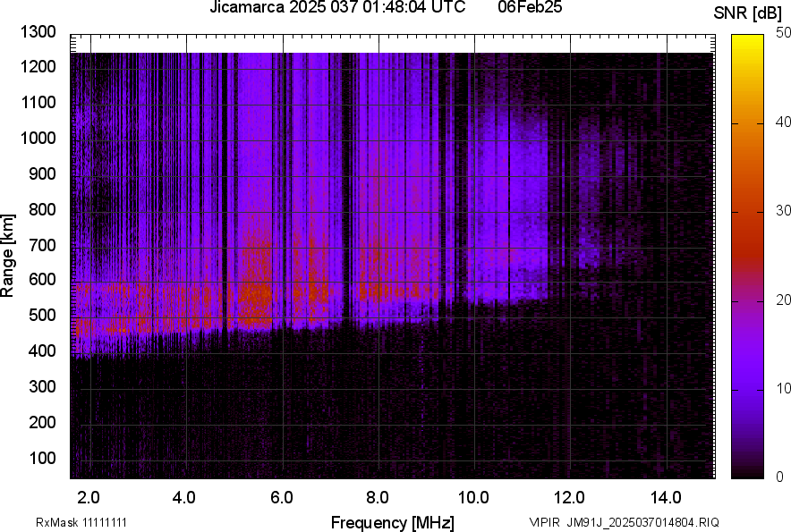Click the 30 tick label on the colorbar
The image size is (791, 532).
click(784, 211)
